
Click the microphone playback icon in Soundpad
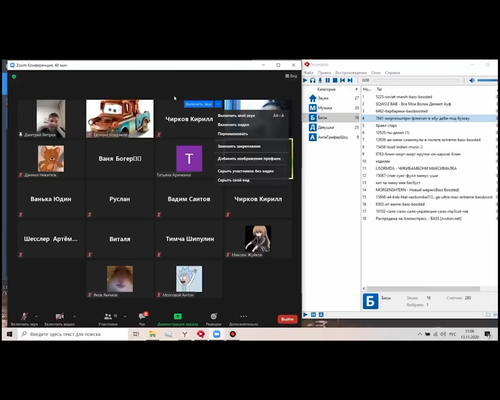pyautogui.click(x=320, y=80)
